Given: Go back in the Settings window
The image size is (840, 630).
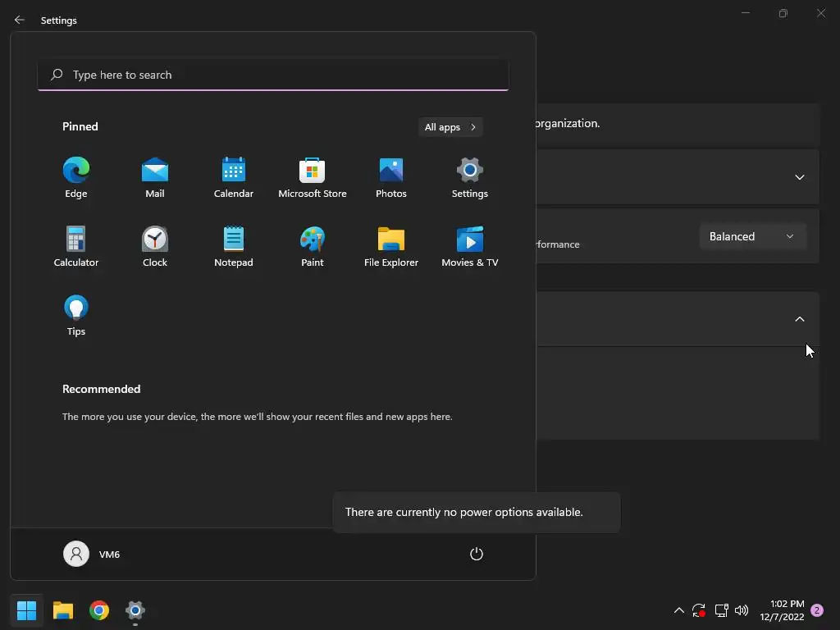Looking at the screenshot, I should tap(20, 20).
